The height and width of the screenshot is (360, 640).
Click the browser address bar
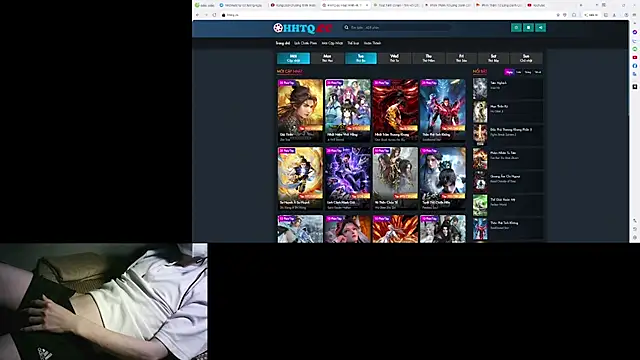(388, 15)
